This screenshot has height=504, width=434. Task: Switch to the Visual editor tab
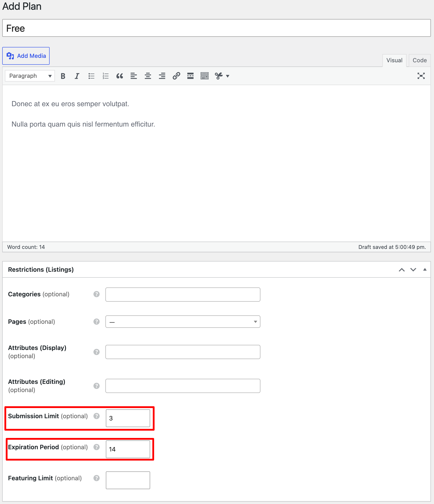tap(394, 60)
